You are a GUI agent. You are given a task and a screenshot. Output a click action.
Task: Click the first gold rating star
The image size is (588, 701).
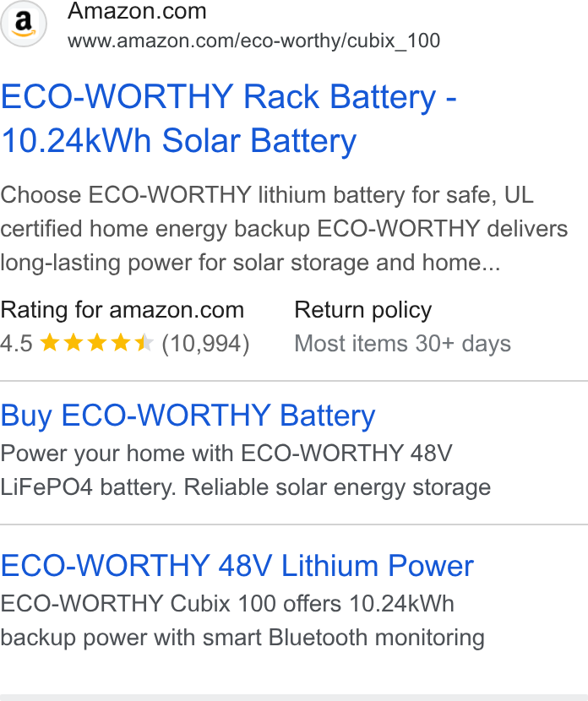pos(50,343)
